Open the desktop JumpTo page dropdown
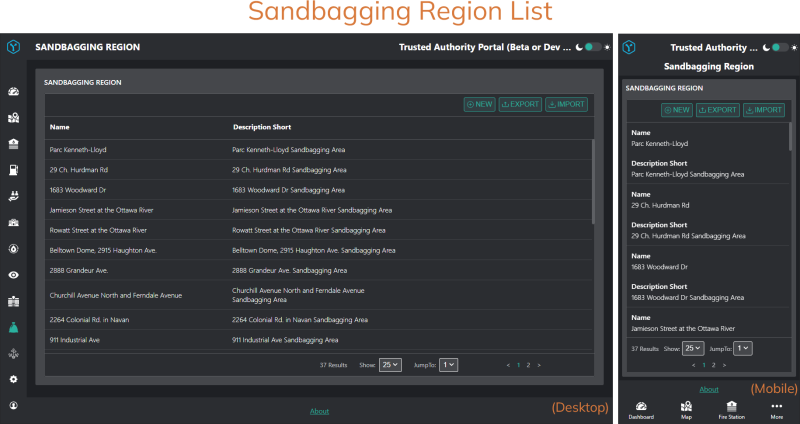 coord(448,365)
